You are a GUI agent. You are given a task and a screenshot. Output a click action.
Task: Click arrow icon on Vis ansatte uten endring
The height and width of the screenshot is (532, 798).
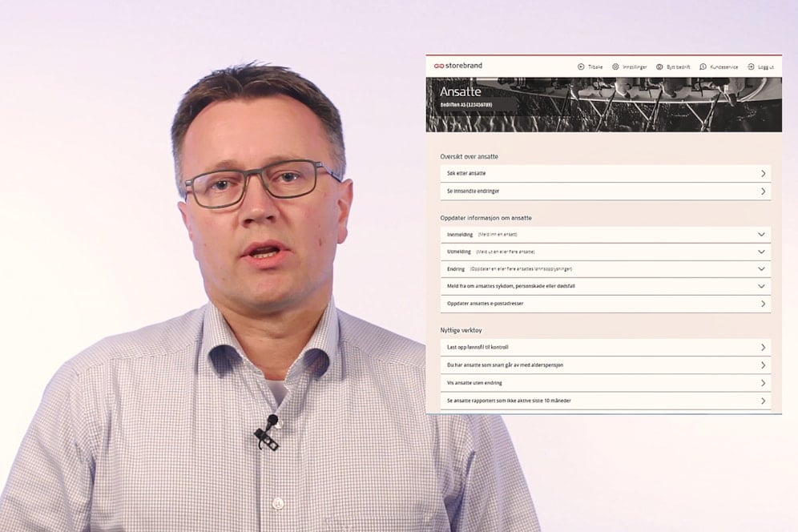(x=763, y=383)
